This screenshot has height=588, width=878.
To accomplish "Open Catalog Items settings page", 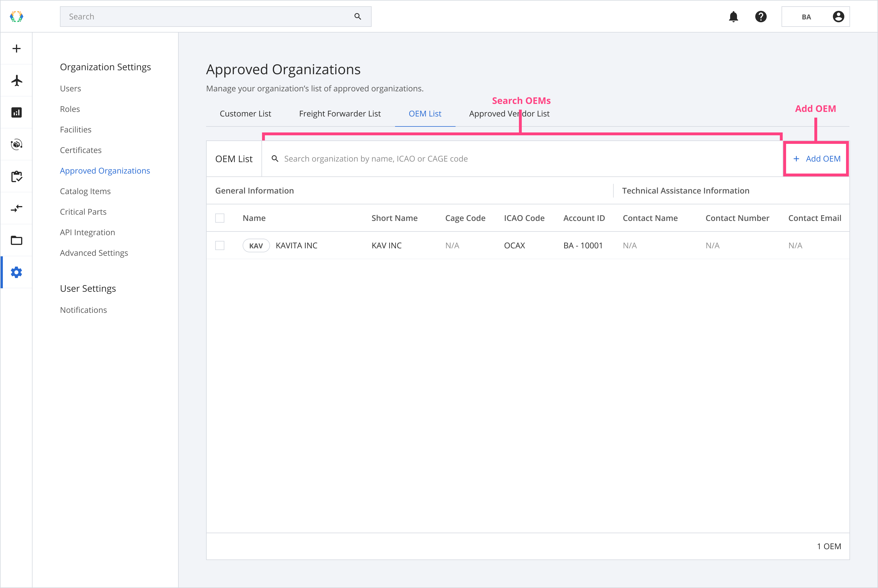I will (x=85, y=191).
